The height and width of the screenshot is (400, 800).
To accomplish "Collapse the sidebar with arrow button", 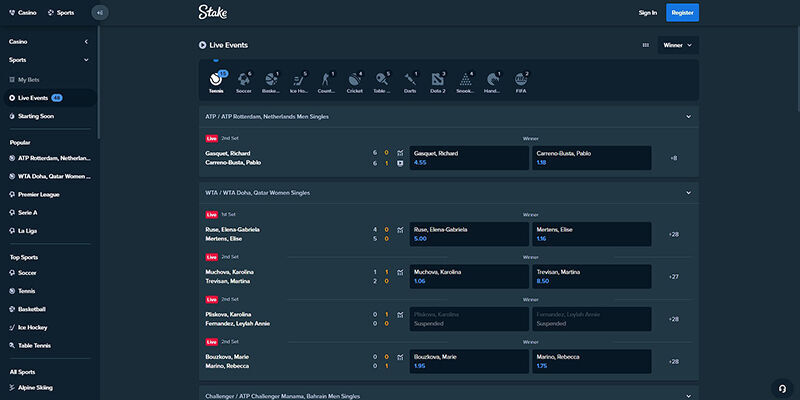I will coord(100,12).
